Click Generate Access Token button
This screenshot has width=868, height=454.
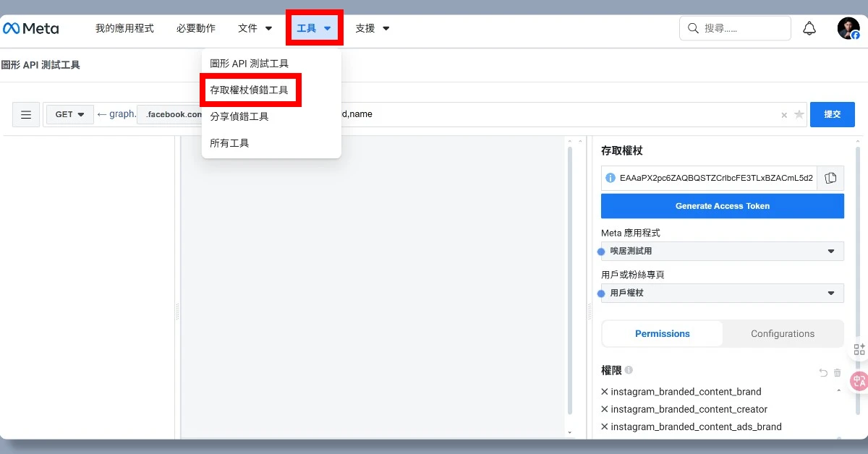tap(723, 206)
